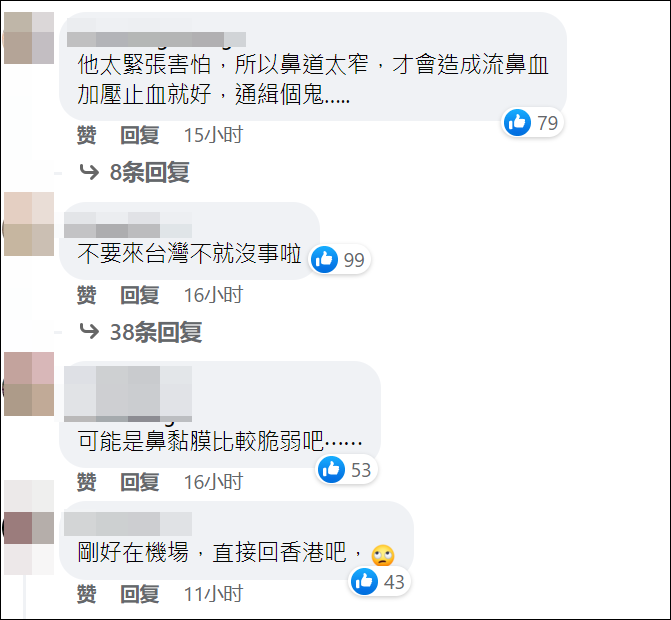Like the comment about 鼻道太窄 with 赞
This screenshot has width=671, height=620.
(86, 135)
